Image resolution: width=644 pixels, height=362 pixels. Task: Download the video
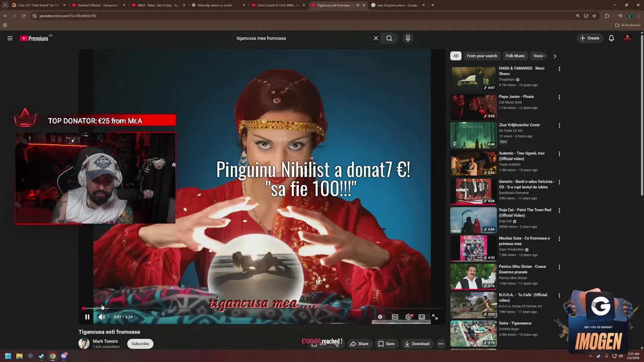417,344
